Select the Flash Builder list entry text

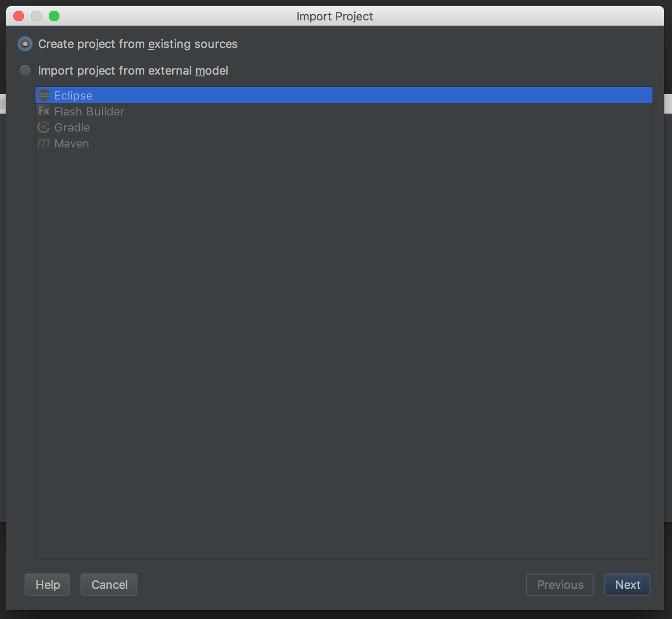(x=89, y=111)
